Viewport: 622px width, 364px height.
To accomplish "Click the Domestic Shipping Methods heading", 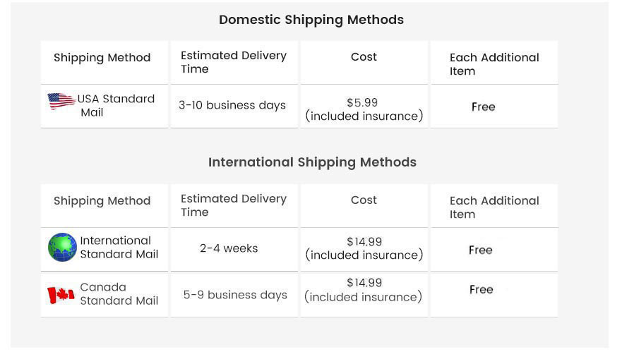I will pyautogui.click(x=311, y=20).
